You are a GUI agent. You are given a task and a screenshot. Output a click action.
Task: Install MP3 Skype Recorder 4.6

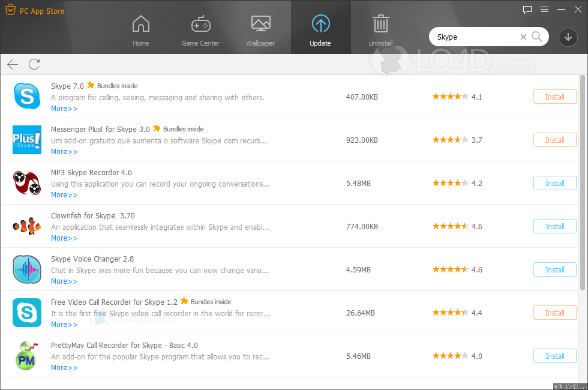(x=554, y=183)
